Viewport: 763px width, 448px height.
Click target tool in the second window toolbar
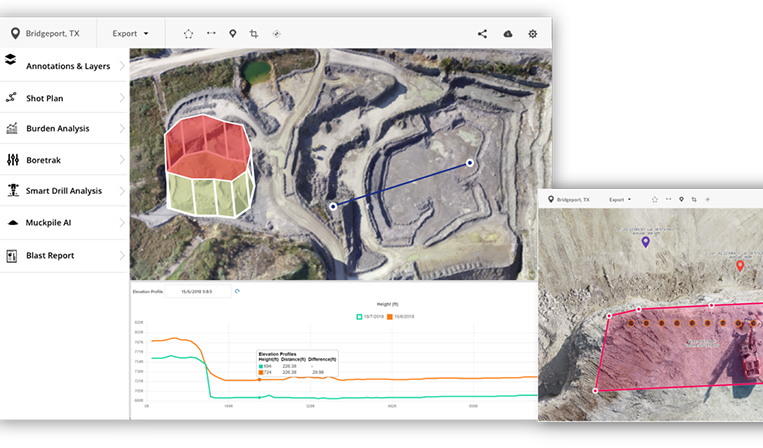click(x=708, y=199)
